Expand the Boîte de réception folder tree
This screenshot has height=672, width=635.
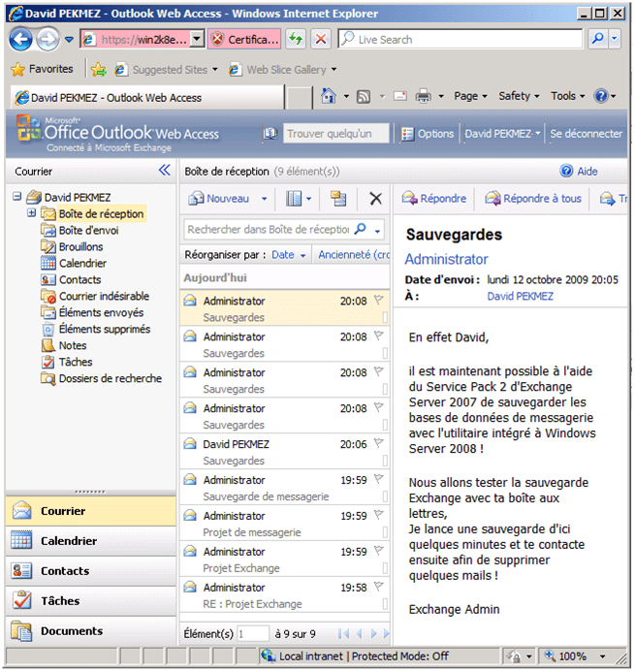tap(32, 213)
